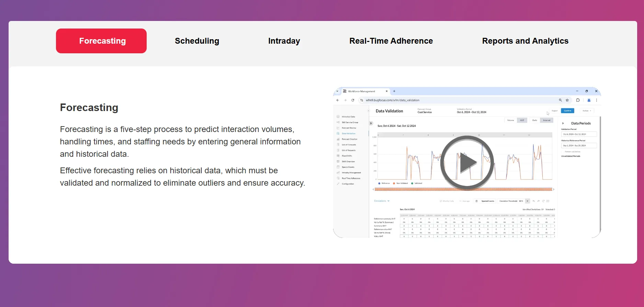Switch to the Scheduling tab
The height and width of the screenshot is (307, 644).
coord(197,41)
